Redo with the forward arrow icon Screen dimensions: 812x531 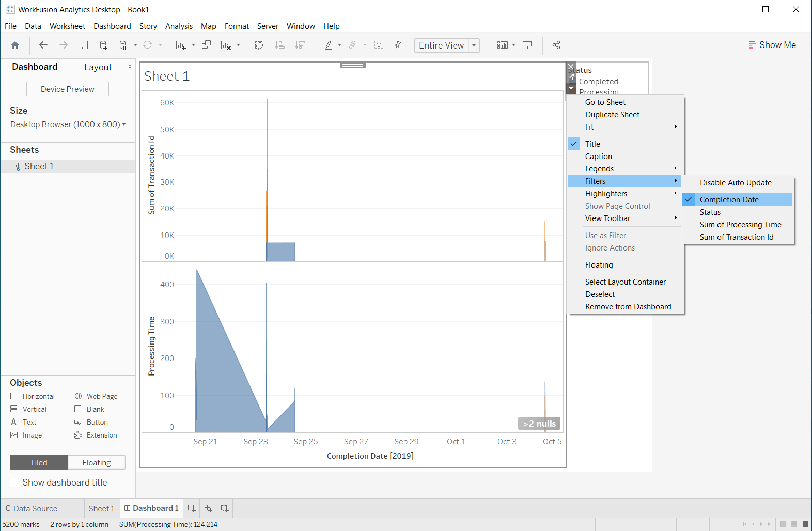pyautogui.click(x=64, y=45)
